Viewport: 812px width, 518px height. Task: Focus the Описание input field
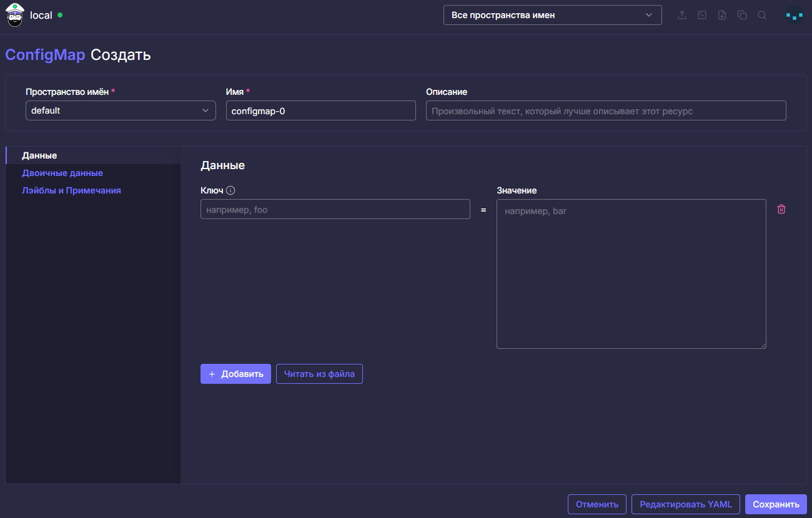(x=606, y=110)
